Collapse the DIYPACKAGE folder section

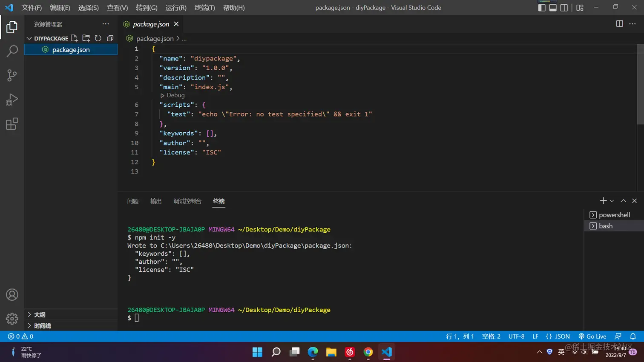29,38
